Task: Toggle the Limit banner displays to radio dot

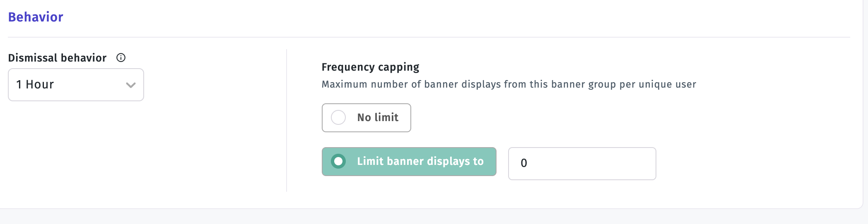Action: (x=338, y=161)
